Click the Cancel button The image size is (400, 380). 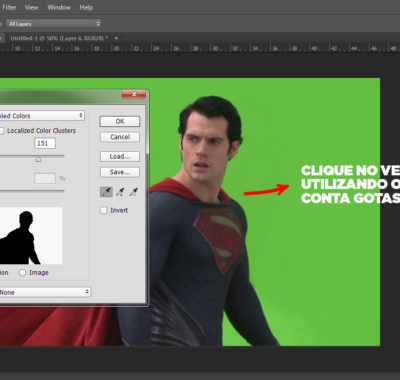click(x=120, y=137)
